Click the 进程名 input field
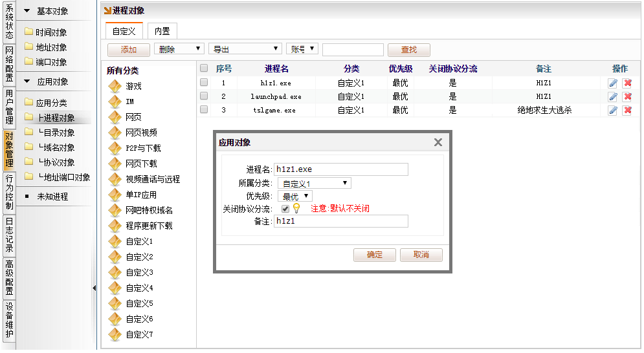 tap(340, 169)
